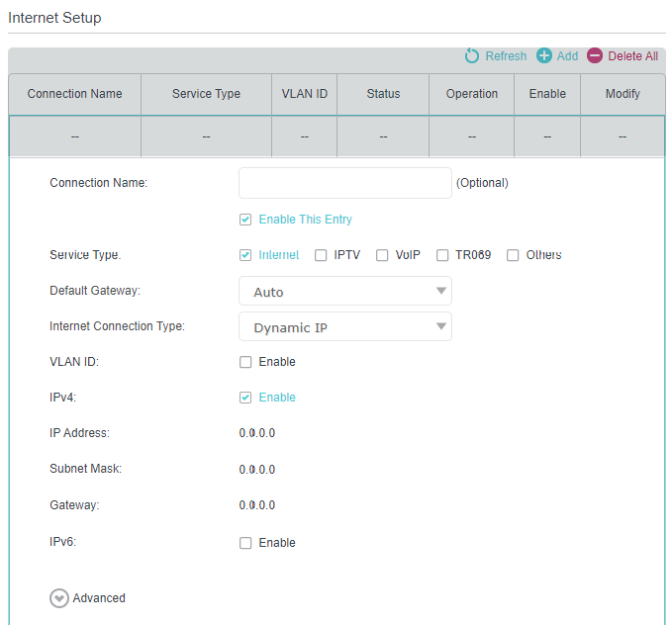Open the Internet Connection Type dropdown

tap(345, 326)
